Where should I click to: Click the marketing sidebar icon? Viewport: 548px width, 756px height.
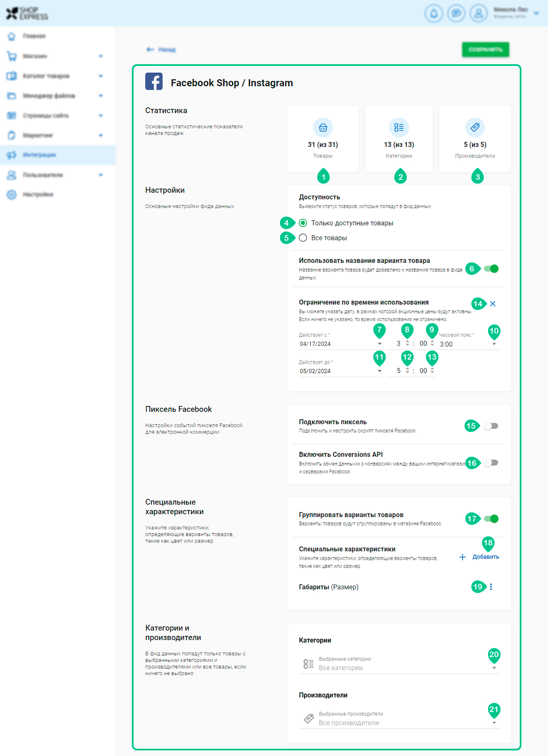point(12,135)
